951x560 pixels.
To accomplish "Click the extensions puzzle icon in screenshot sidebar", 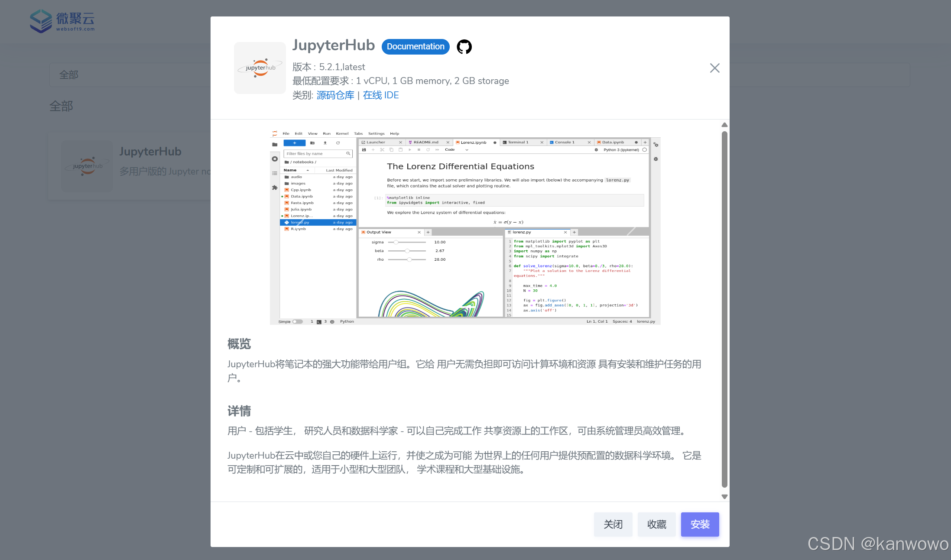I will pos(275,188).
